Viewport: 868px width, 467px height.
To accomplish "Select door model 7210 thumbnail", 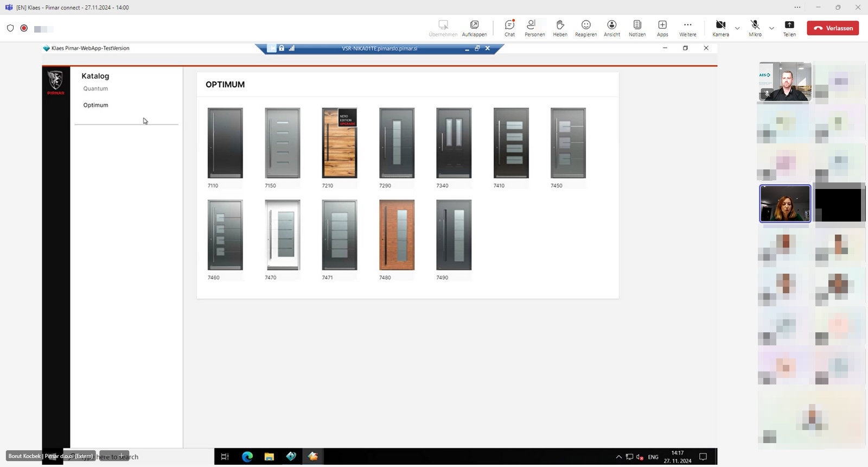I will (340, 143).
